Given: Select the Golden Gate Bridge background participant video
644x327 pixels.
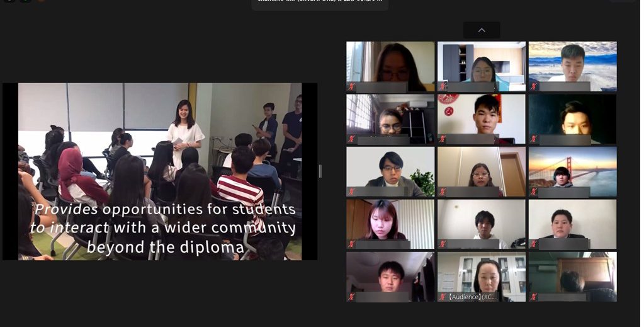Looking at the screenshot, I should (x=572, y=172).
